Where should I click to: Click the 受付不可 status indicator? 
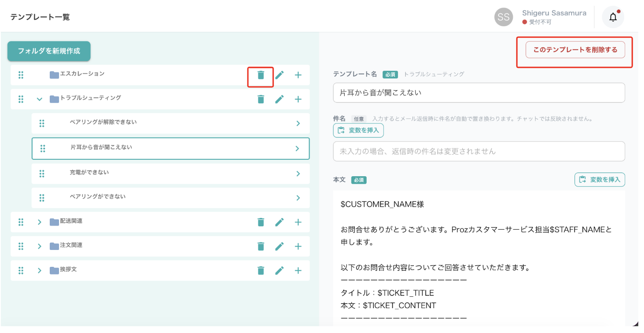(x=537, y=22)
